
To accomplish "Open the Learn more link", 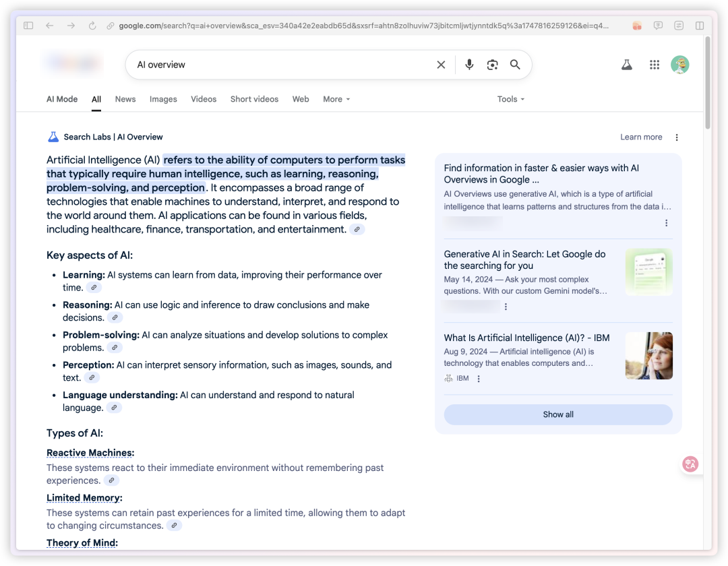I will coord(641,137).
